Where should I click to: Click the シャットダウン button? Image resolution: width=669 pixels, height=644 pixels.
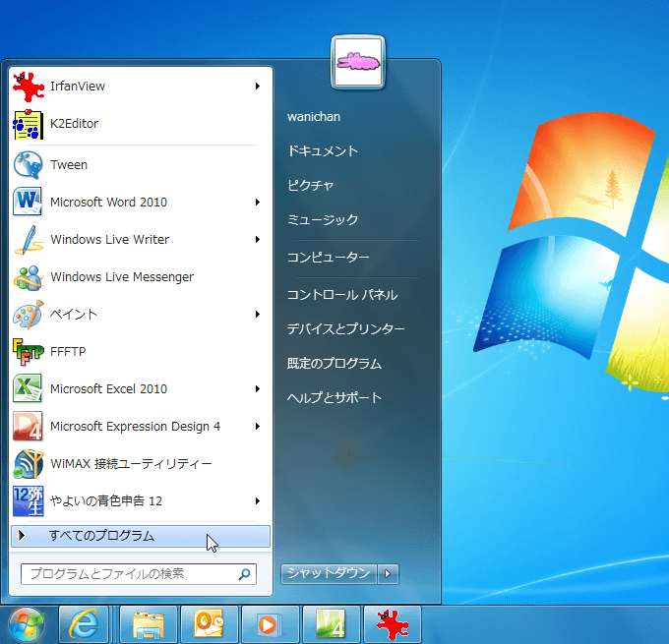pos(329,573)
